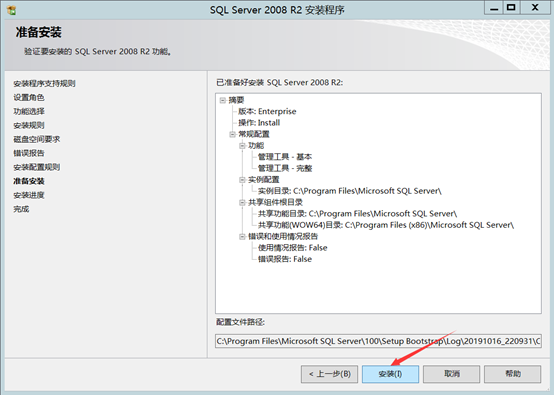Click the configuration file path field

coord(378,341)
